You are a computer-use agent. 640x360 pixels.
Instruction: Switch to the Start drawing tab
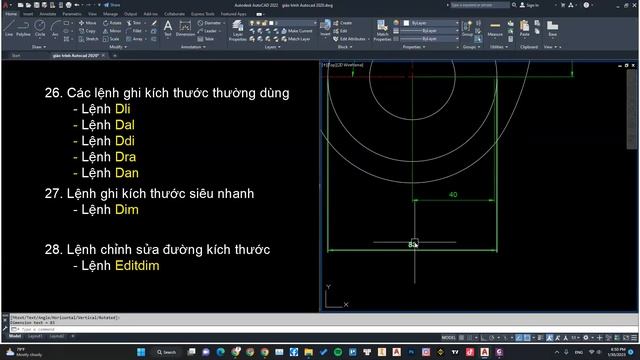click(x=16, y=56)
